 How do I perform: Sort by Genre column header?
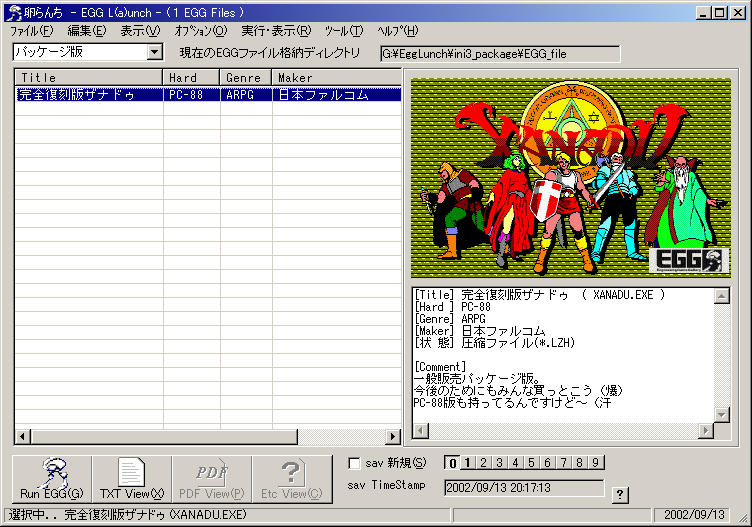point(246,78)
